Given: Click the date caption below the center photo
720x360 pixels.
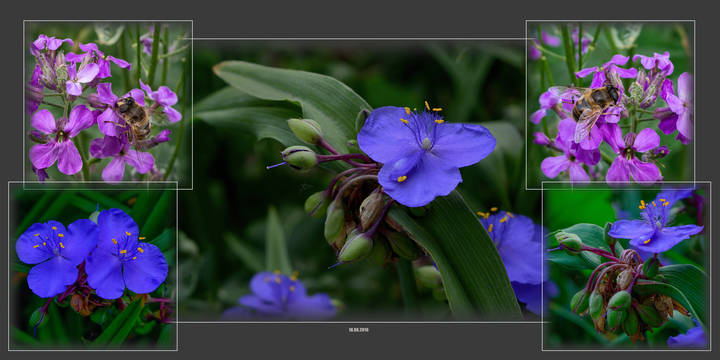Looking at the screenshot, I should coord(359,330).
